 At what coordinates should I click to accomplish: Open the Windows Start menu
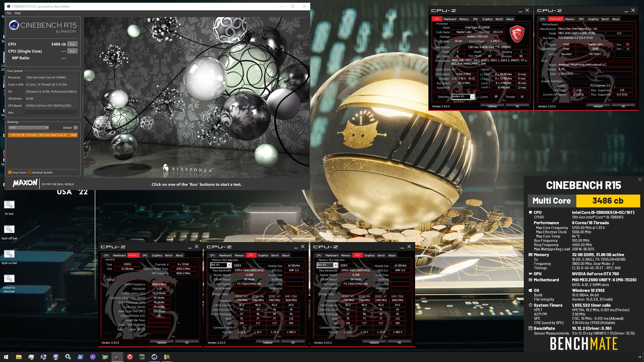coord(6,357)
